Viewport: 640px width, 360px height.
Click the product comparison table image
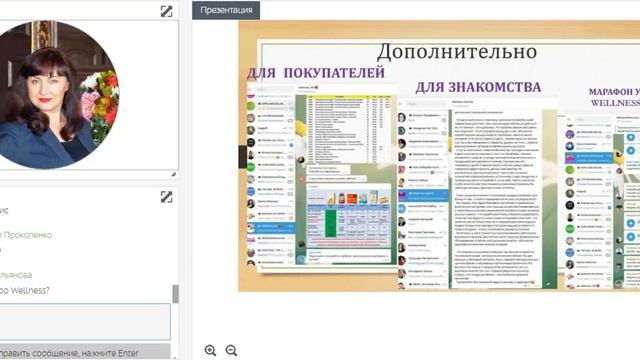pyautogui.click(x=349, y=215)
